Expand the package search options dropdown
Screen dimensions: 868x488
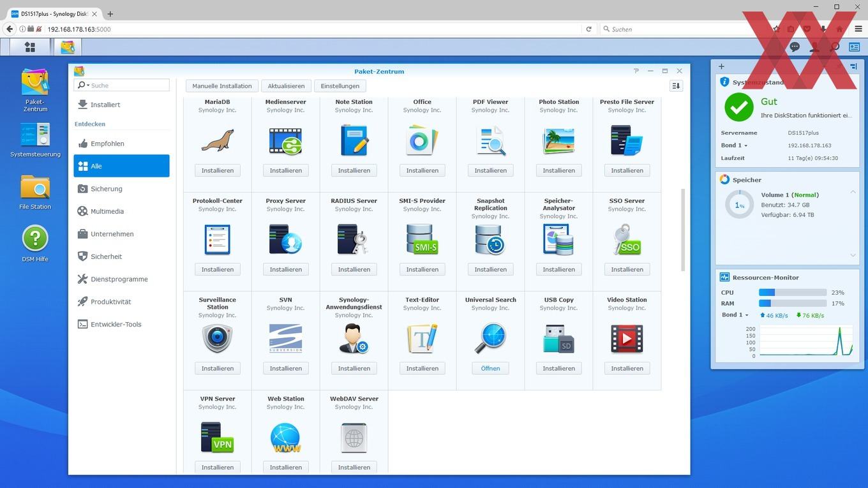(x=83, y=85)
